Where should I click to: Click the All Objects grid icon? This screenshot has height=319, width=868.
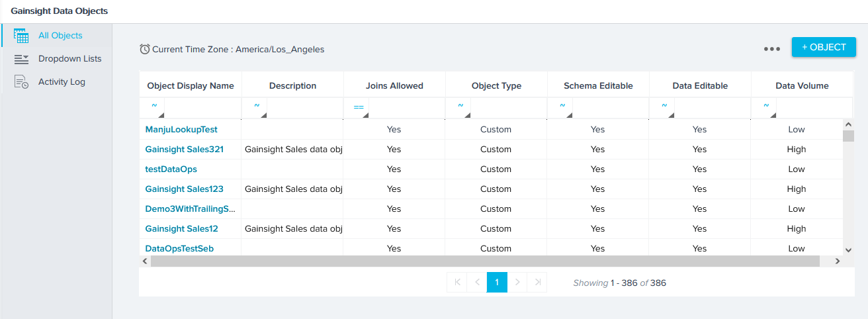[x=21, y=36]
